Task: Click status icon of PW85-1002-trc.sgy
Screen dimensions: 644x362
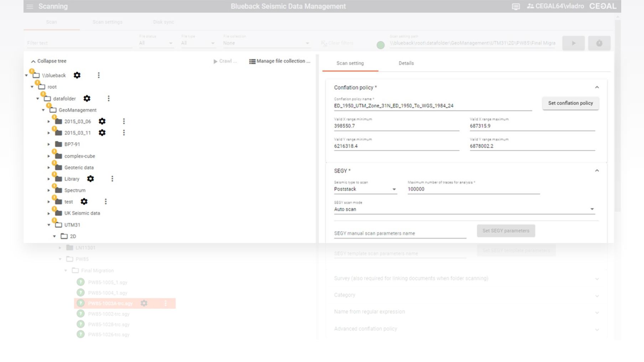Action: point(81,314)
